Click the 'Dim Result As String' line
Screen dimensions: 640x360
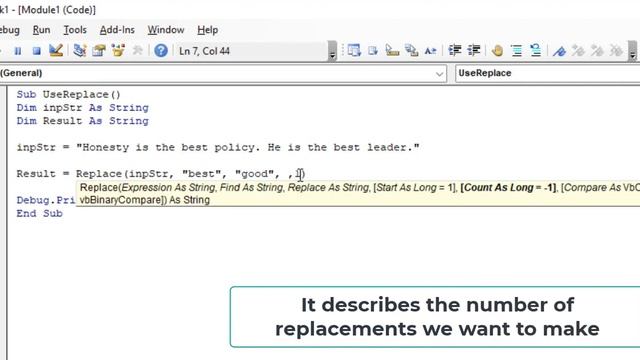click(x=82, y=121)
